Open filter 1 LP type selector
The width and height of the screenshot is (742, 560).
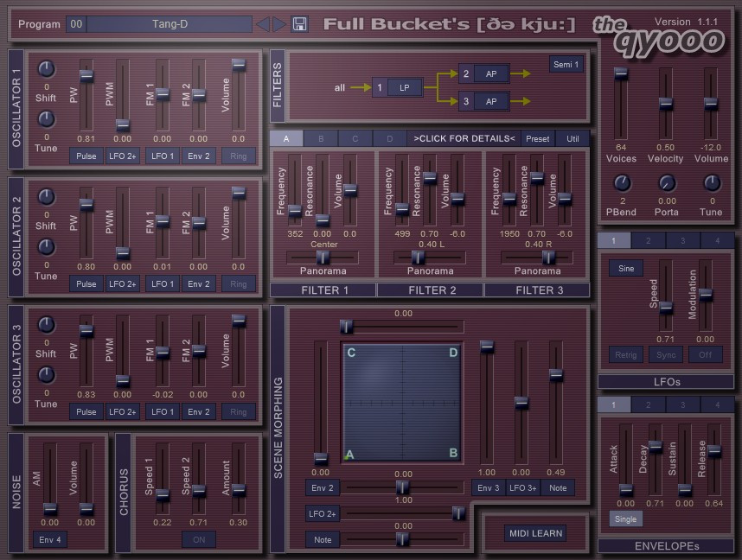pyautogui.click(x=405, y=87)
